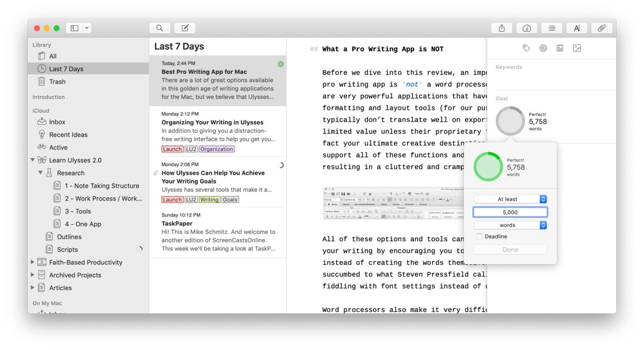Click the embedded Word toolbar image
This screenshot has height=350, width=644.
click(x=393, y=203)
